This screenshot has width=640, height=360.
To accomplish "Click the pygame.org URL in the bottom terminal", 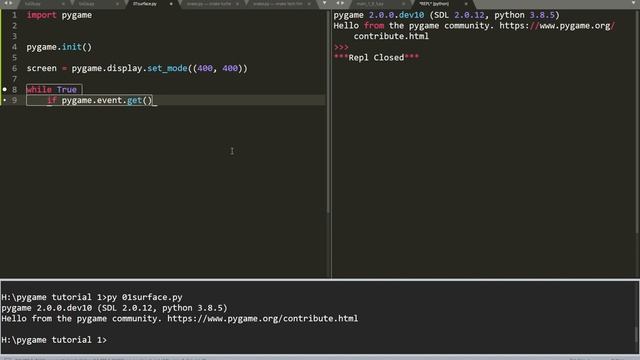I will [262, 318].
